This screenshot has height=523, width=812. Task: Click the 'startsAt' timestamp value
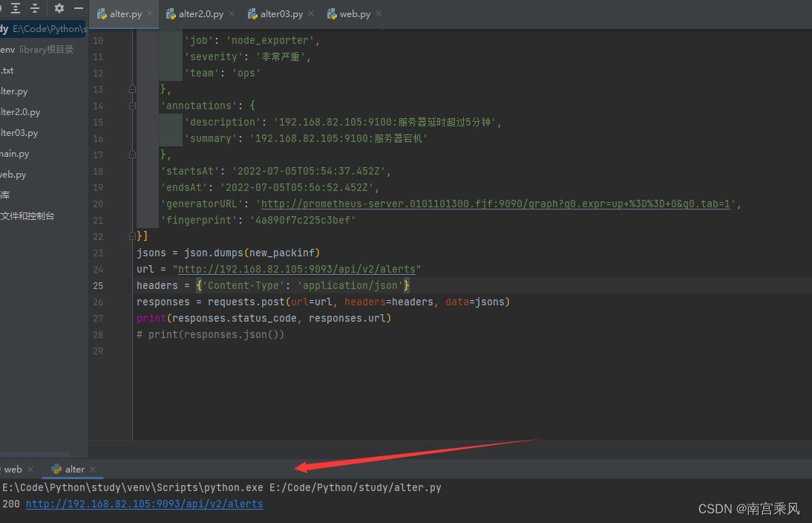[309, 171]
